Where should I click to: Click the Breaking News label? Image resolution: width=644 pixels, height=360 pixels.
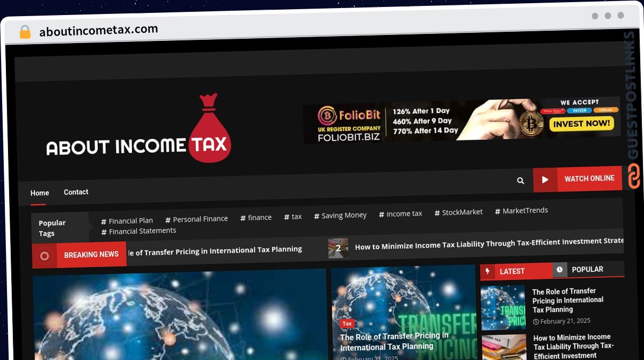(x=91, y=254)
